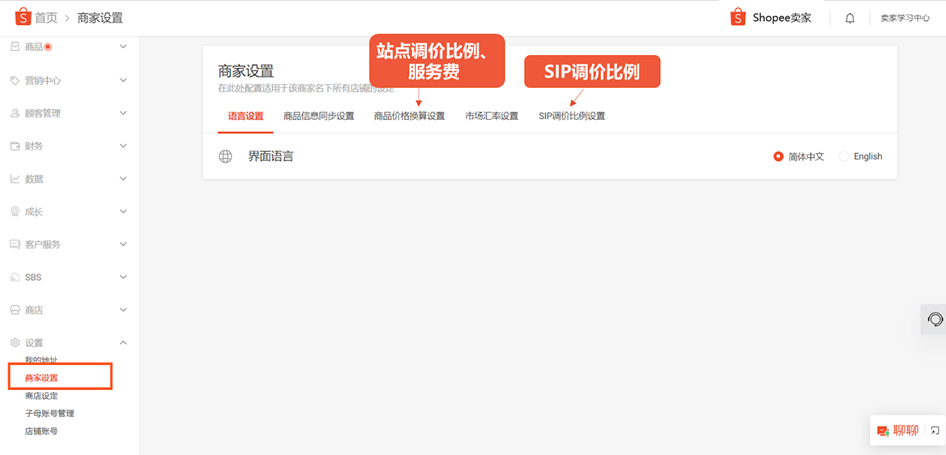Expand the 客户服务 sidebar section
Image resolution: width=946 pixels, height=455 pixels.
(x=123, y=244)
